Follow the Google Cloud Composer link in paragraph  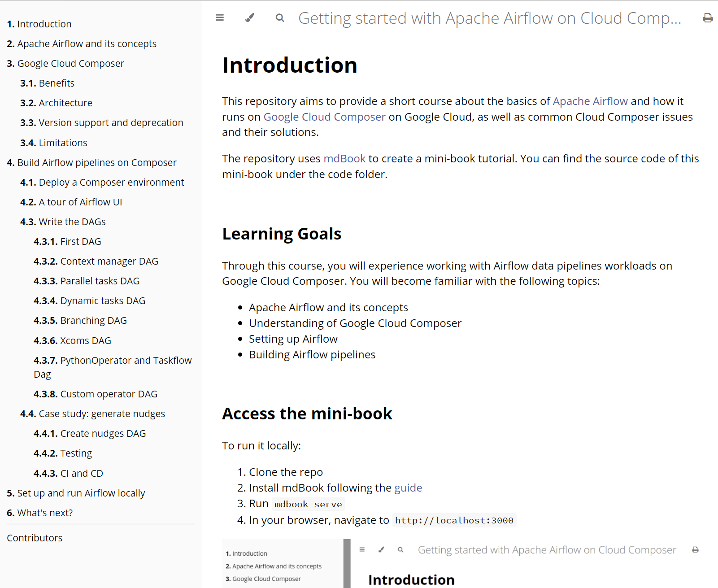pyautogui.click(x=324, y=117)
